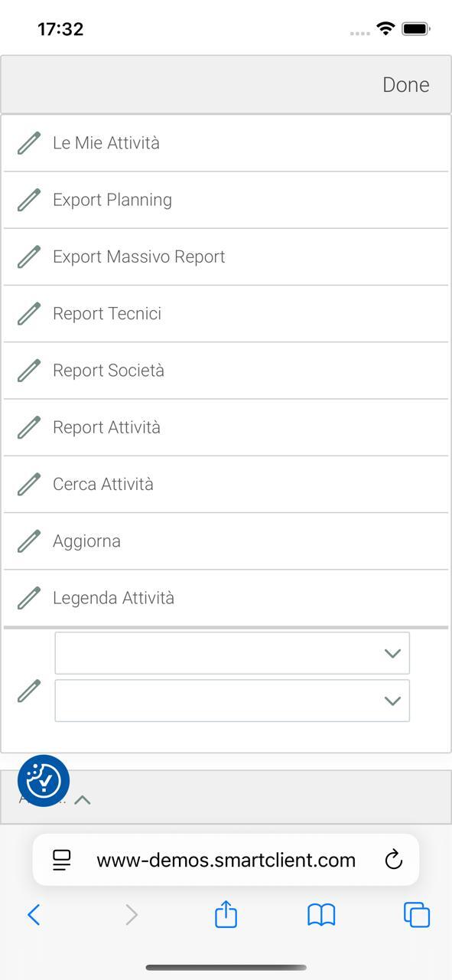Click pencil icon next to Export Planning
This screenshot has height=980, width=452.
coord(29,200)
